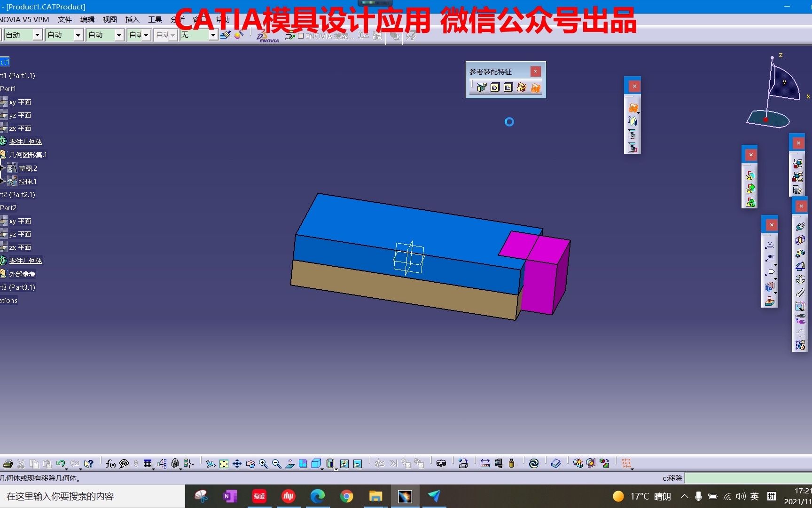Click first icon in 参考装配特征 toolbar
This screenshot has width=812, height=508.
(482, 87)
